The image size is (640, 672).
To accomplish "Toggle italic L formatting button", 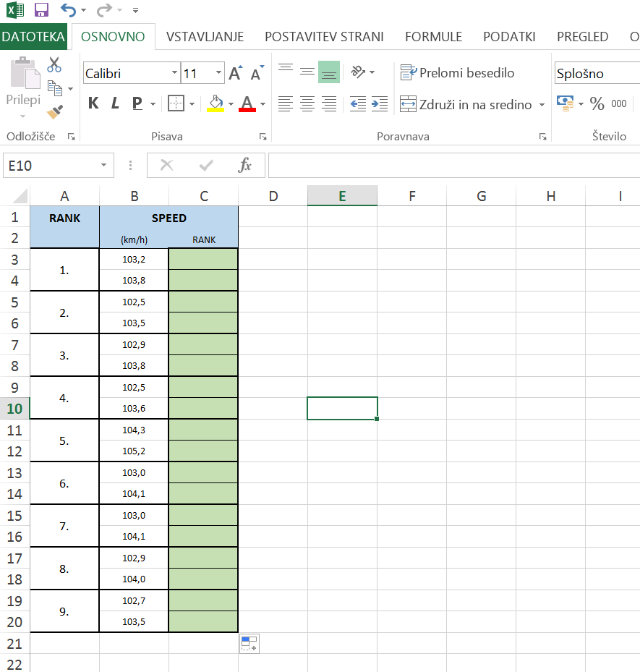I will [x=114, y=104].
